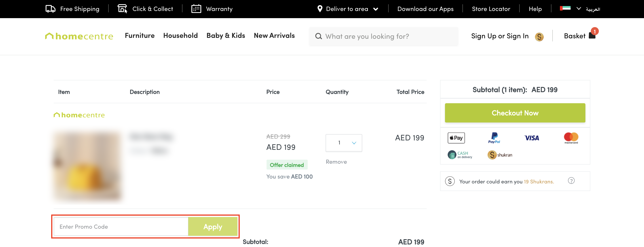The height and width of the screenshot is (247, 644).
Task: Click the 19 Shukrans text
Action: click(x=539, y=182)
